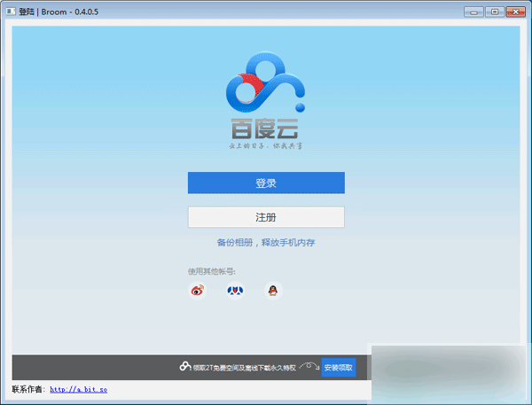532x405 pixels.
Task: Click the 使用其他帐号 label
Action: pos(211,270)
